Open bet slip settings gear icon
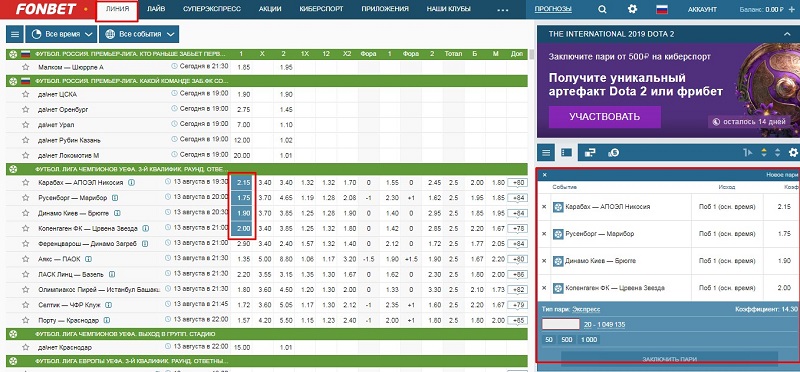The height and width of the screenshot is (372, 800). [793, 152]
